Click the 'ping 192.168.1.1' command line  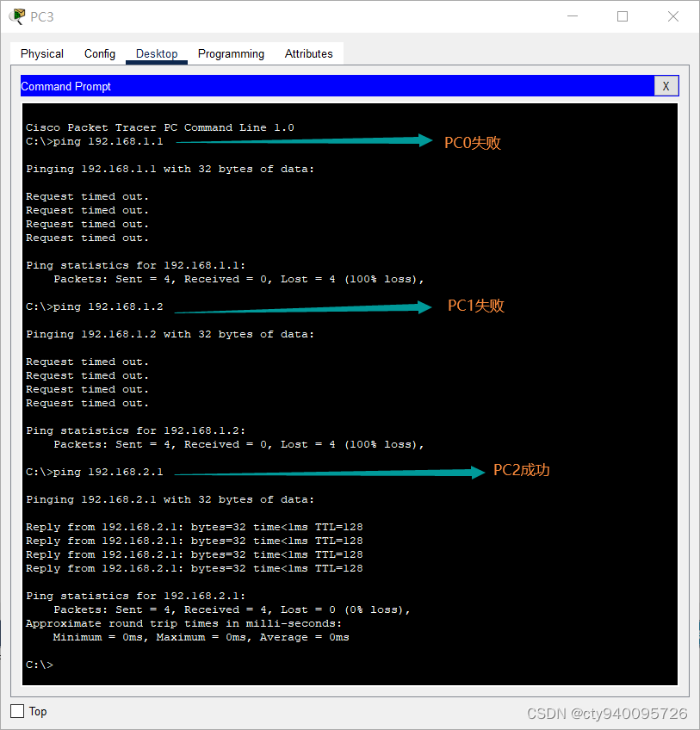click(95, 141)
